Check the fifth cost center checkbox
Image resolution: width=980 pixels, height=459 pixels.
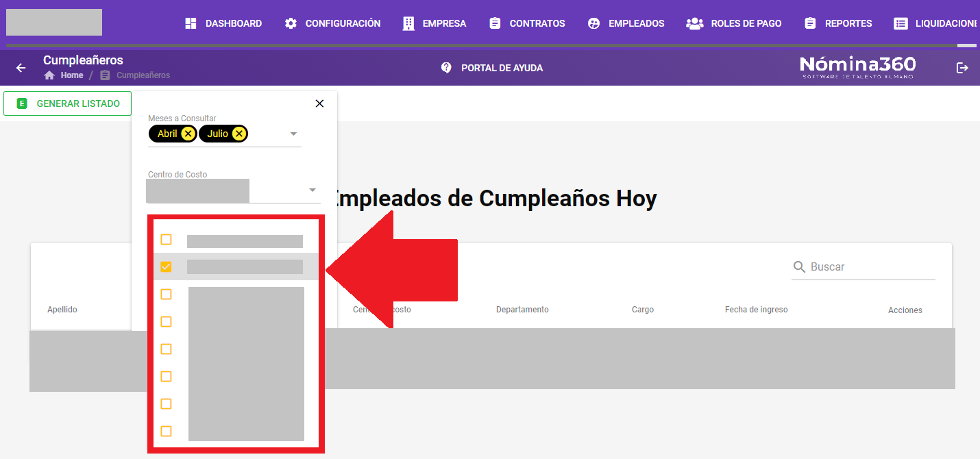pos(166,349)
